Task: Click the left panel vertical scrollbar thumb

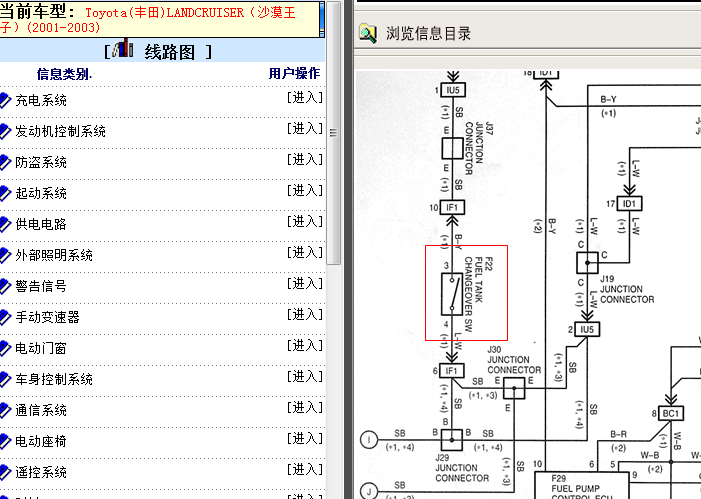Action: click(x=334, y=133)
